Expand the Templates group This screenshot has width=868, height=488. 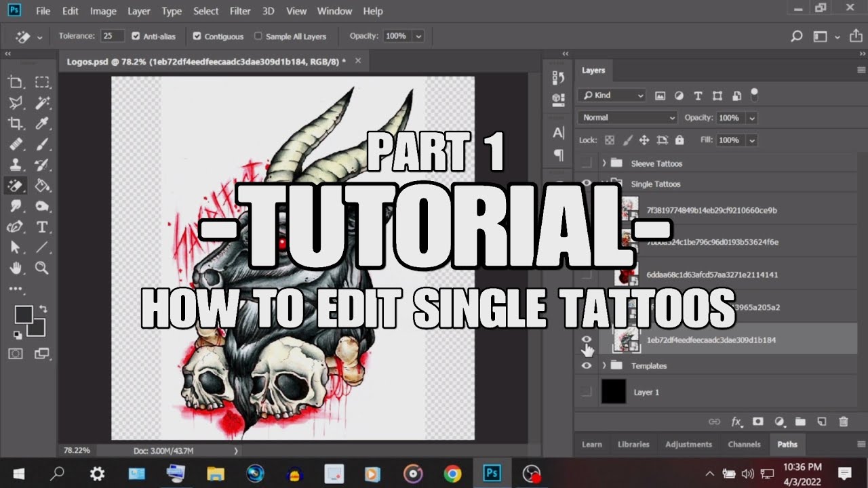point(604,366)
